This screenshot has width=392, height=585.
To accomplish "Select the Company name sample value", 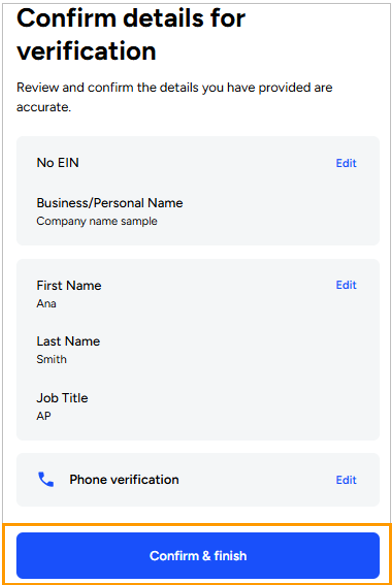I will (97, 221).
